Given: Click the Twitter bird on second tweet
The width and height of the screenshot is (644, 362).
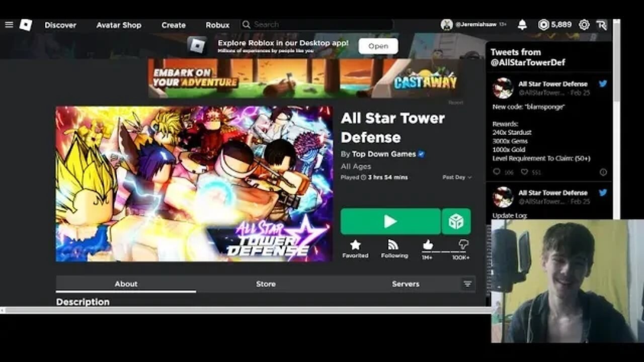Looking at the screenshot, I should tap(603, 193).
